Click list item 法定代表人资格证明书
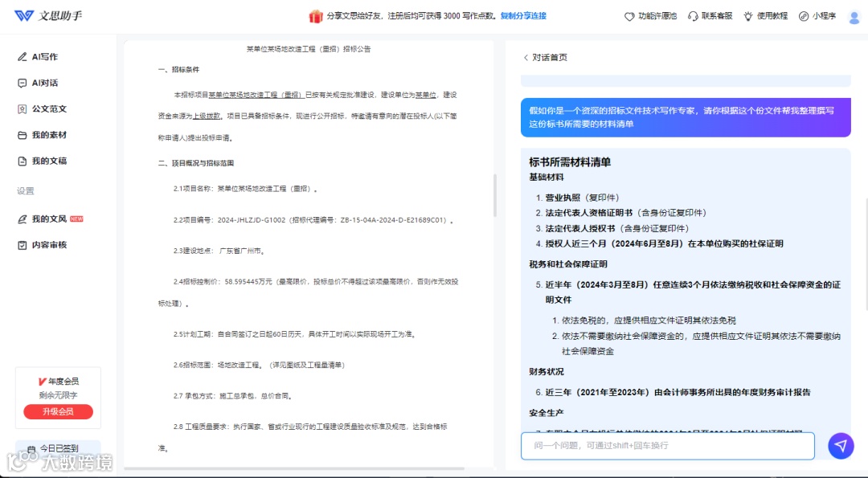The height and width of the screenshot is (478, 868). [626, 213]
